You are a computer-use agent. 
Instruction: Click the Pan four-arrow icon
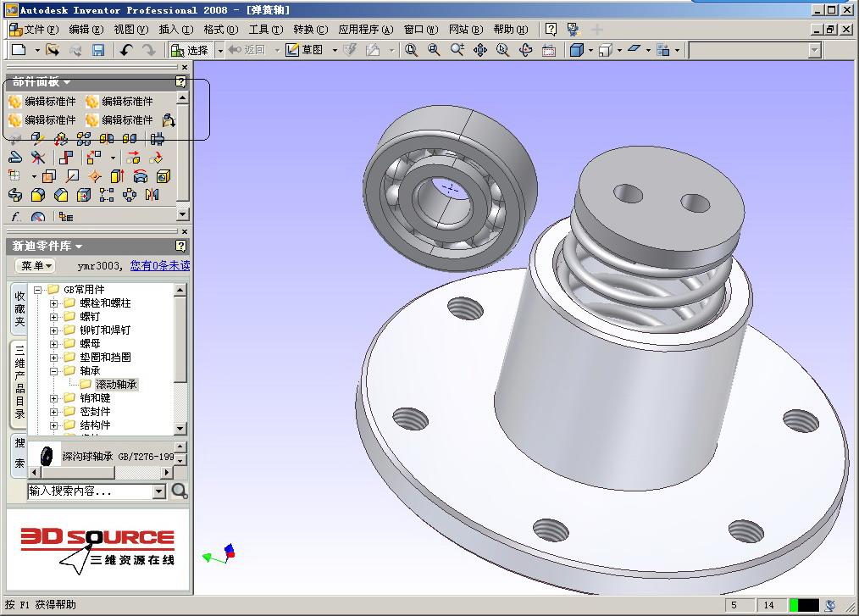tap(479, 51)
